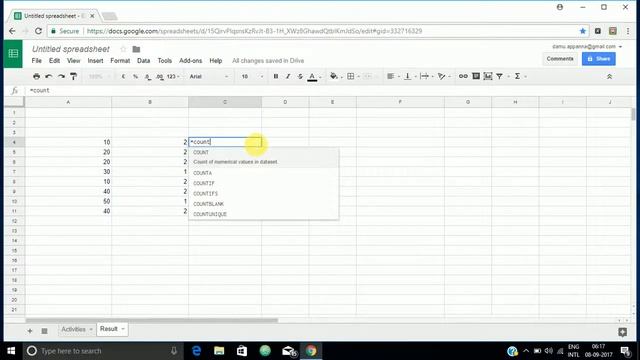Open vertical align options

(407, 76)
